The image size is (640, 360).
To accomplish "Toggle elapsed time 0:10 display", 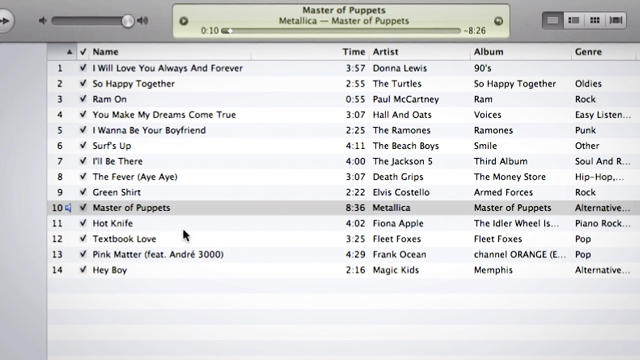I will pos(210,31).
